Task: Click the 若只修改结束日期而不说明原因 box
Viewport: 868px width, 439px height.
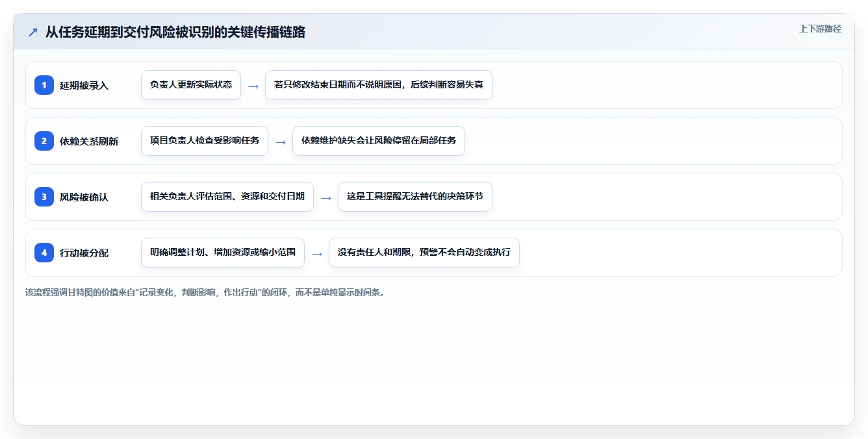Action: tap(379, 85)
